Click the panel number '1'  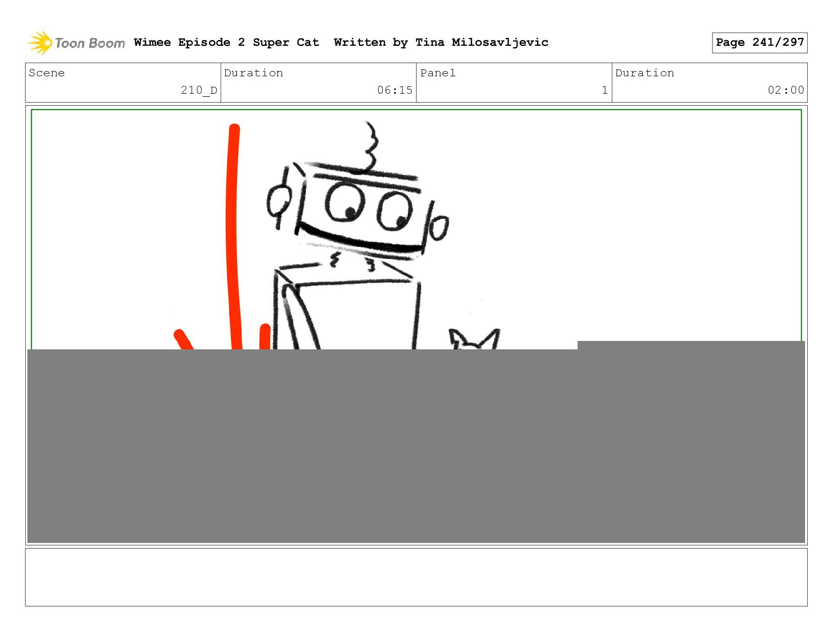[604, 90]
